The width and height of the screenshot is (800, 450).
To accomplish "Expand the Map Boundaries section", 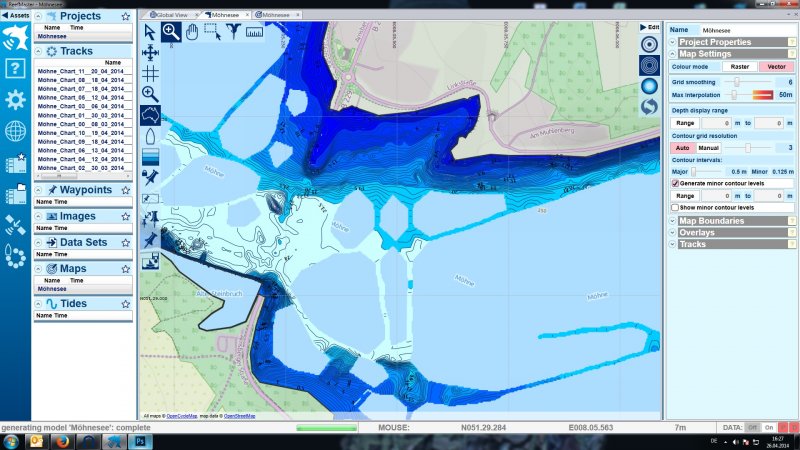I will (711, 221).
